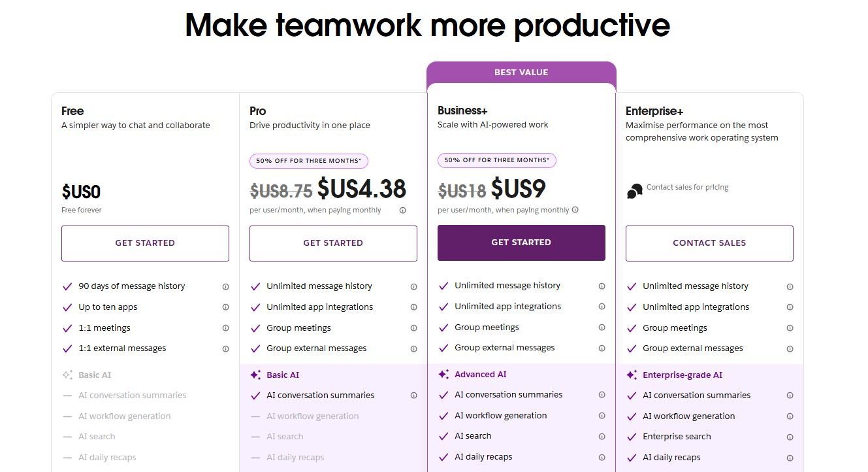The height and width of the screenshot is (472, 868).
Task: Click the chat bubbles Contact sales icon
Action: click(x=634, y=191)
